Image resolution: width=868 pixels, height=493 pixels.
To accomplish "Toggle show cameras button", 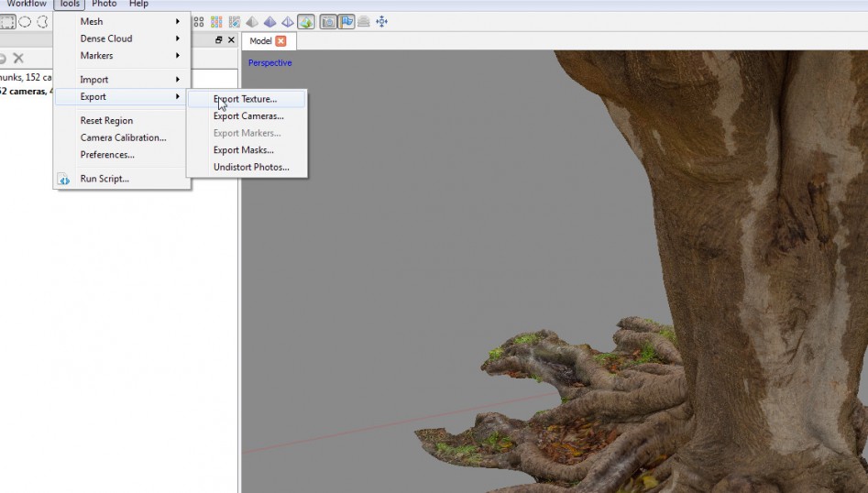I will (328, 22).
